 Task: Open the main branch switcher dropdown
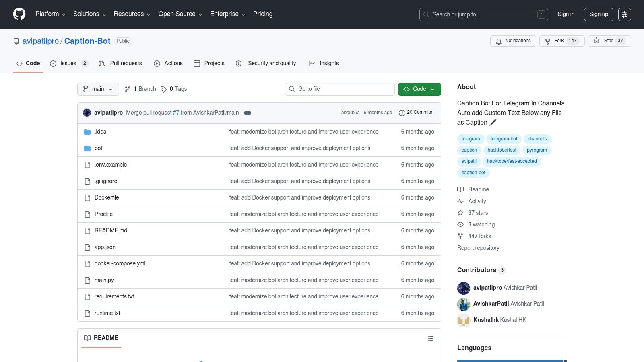(98, 89)
